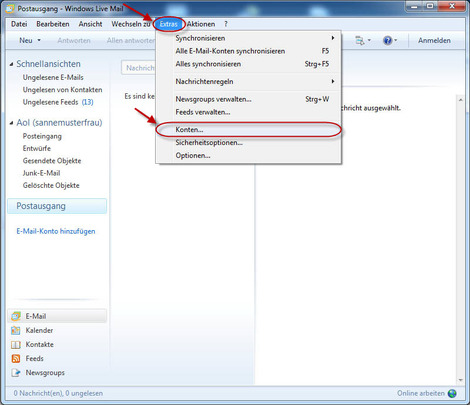
Task: Open Optionen... from Extras menu
Action: (249, 156)
